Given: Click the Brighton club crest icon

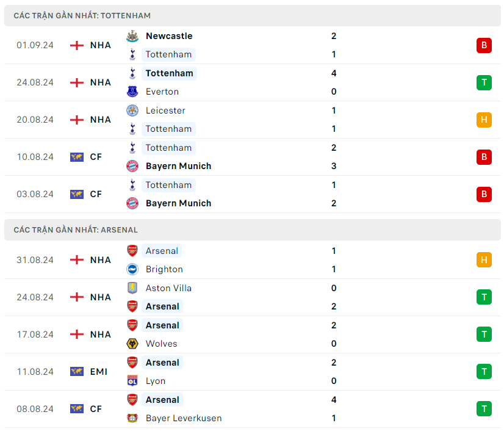Looking at the screenshot, I should pyautogui.click(x=132, y=269).
